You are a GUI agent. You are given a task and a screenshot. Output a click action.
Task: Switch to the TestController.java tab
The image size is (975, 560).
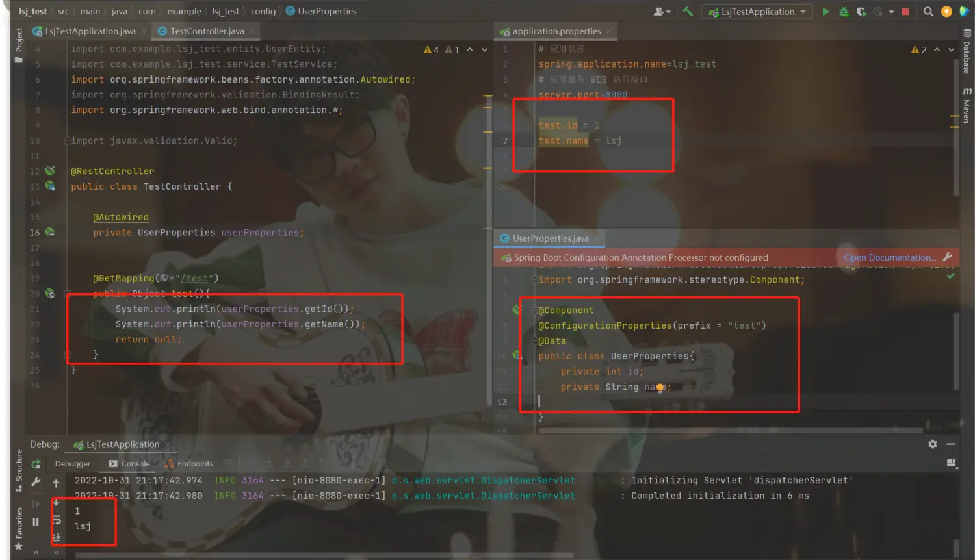coord(207,31)
